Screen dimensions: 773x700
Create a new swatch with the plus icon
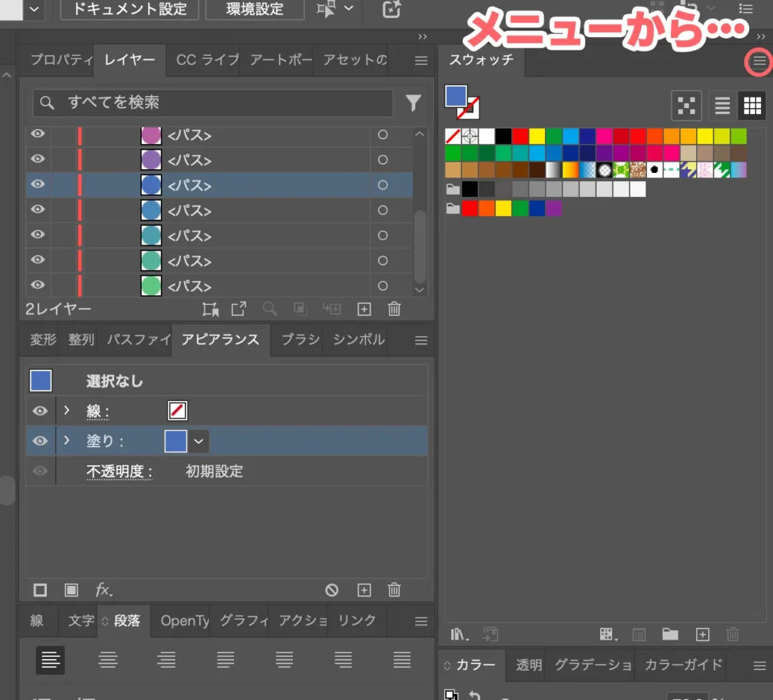click(x=702, y=634)
